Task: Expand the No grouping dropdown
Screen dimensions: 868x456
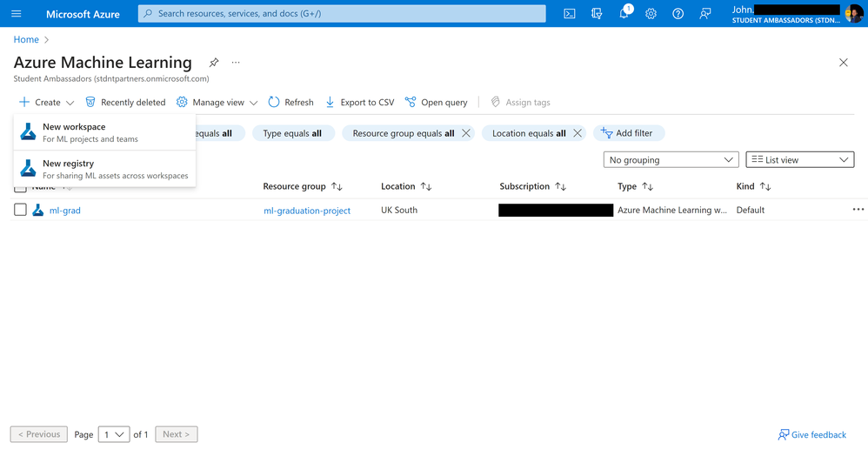Action: tap(671, 159)
